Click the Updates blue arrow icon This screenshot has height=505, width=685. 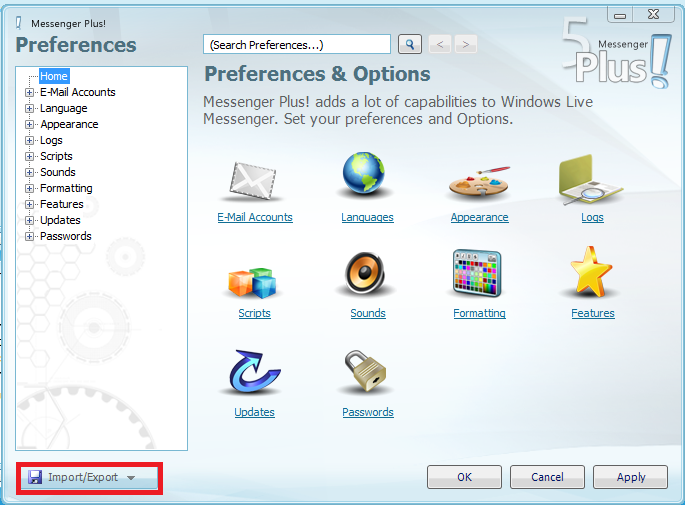click(254, 373)
